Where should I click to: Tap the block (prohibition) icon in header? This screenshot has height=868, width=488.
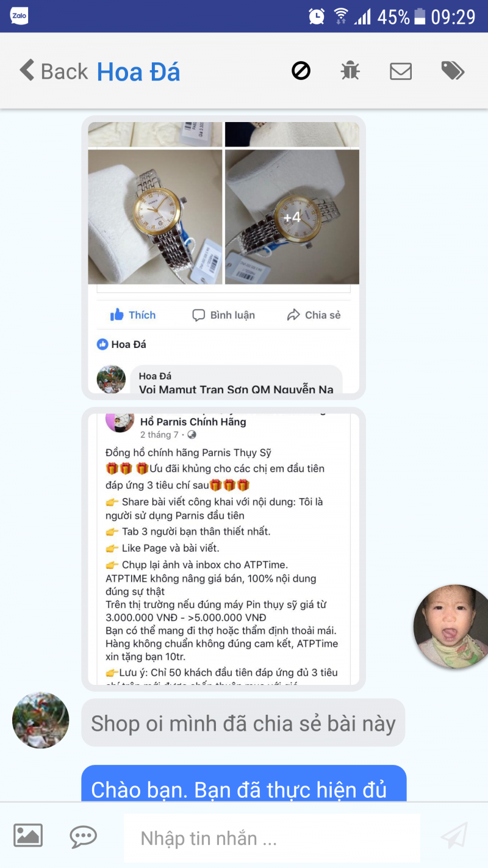coord(301,71)
